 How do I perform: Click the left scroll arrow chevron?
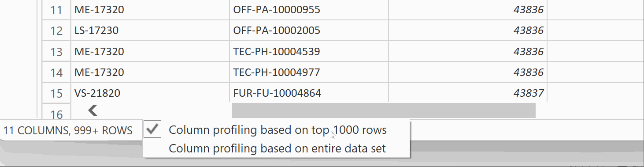click(x=93, y=110)
